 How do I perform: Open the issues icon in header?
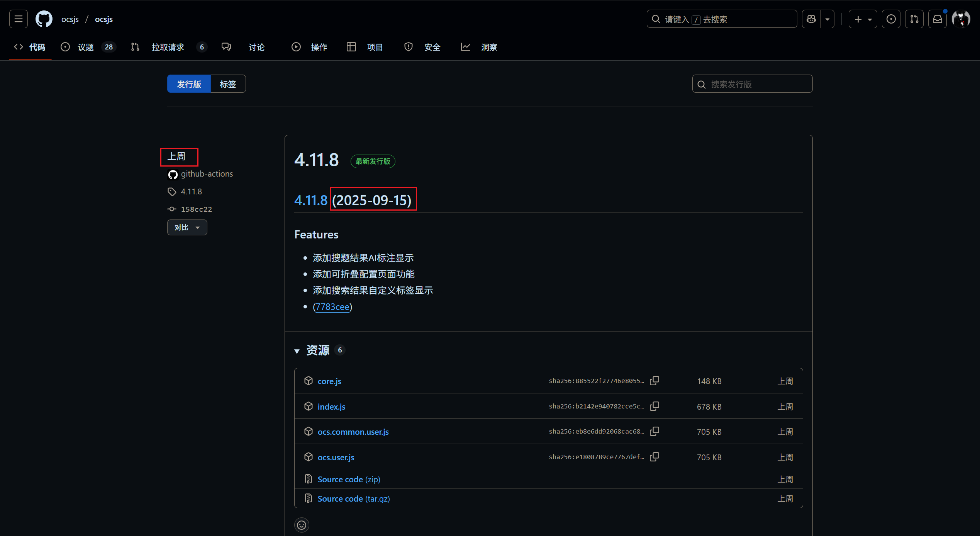pos(891,19)
